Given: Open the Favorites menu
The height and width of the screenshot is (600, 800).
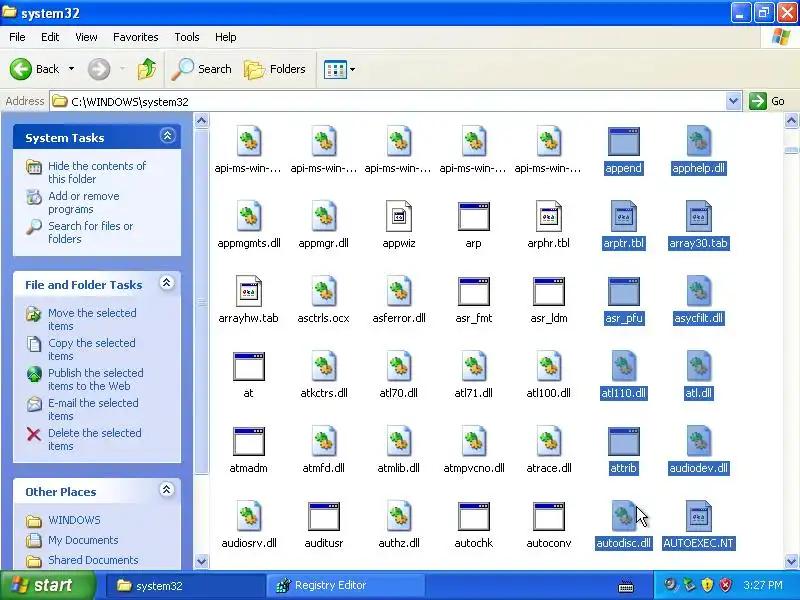Looking at the screenshot, I should (136, 37).
